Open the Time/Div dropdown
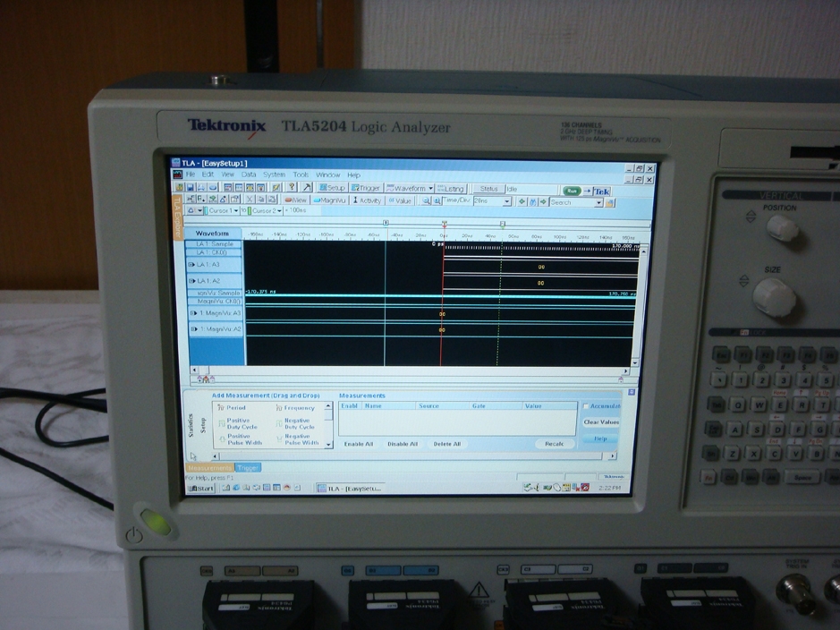 point(506,202)
